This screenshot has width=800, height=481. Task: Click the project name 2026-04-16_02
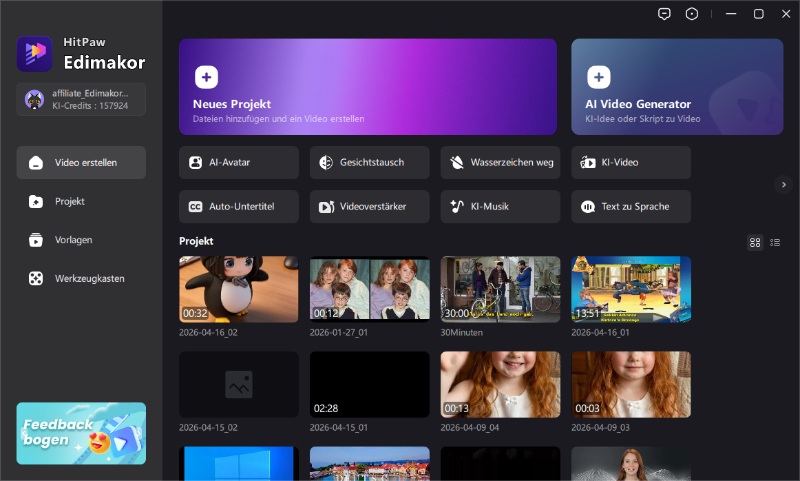tap(208, 333)
